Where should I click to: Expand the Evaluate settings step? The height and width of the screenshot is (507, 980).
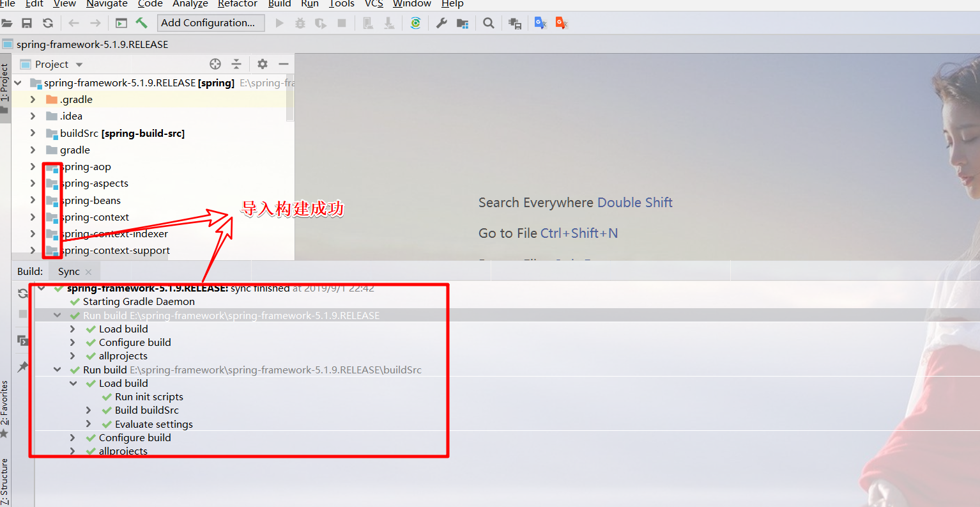pos(89,424)
